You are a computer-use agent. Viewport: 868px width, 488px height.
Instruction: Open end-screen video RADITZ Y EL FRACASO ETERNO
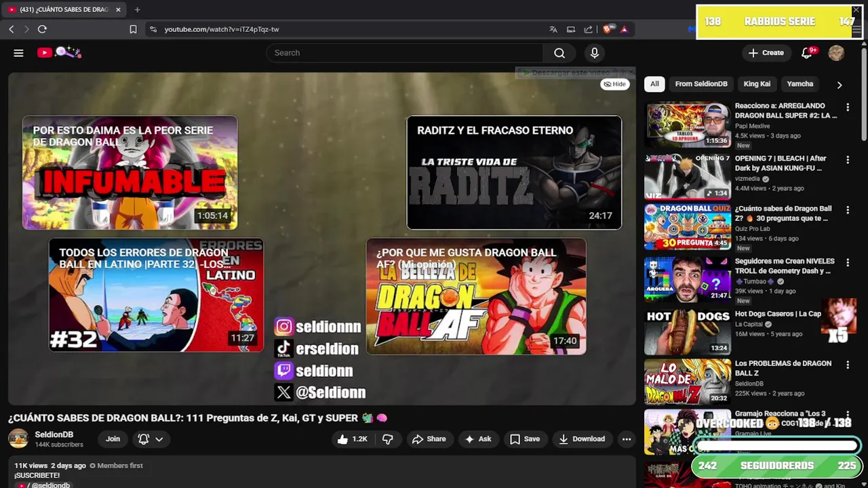514,173
